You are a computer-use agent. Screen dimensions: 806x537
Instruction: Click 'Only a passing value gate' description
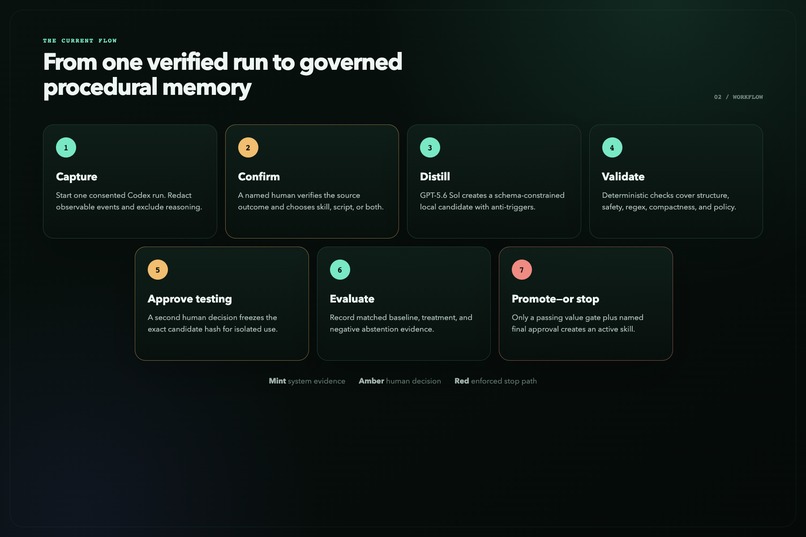click(x=577, y=323)
